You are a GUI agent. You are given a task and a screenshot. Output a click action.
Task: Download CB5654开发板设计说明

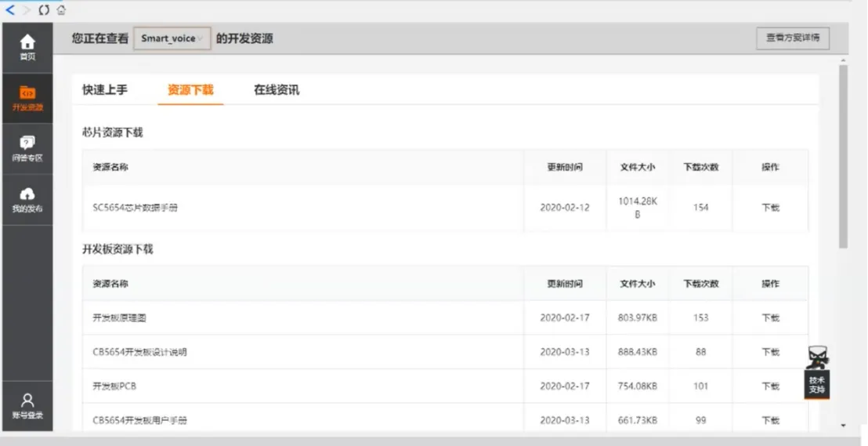770,352
